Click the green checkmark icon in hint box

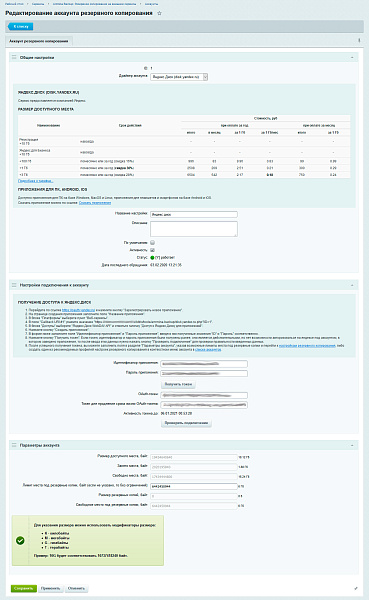[20, 540]
